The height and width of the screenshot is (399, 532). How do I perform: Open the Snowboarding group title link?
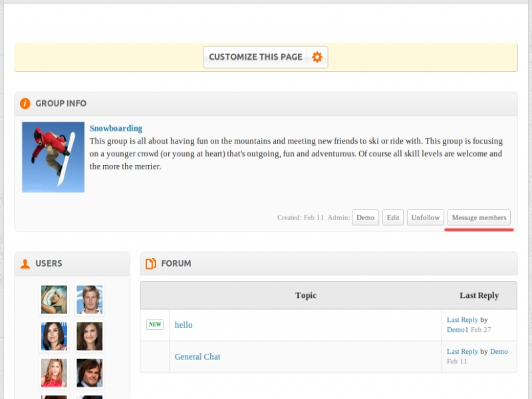tap(116, 128)
